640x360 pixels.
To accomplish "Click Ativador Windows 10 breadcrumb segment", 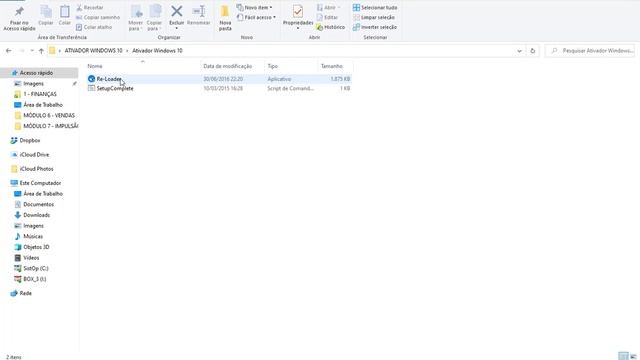I will point(157,51).
